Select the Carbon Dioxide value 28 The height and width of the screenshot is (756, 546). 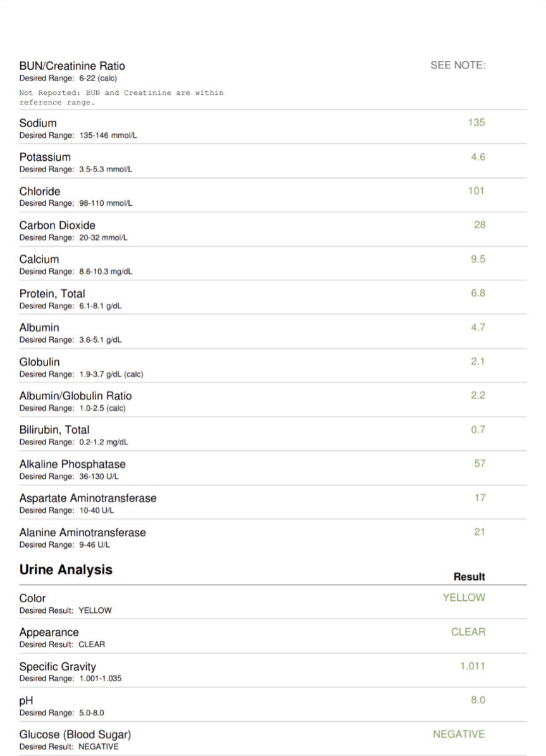pos(479,225)
